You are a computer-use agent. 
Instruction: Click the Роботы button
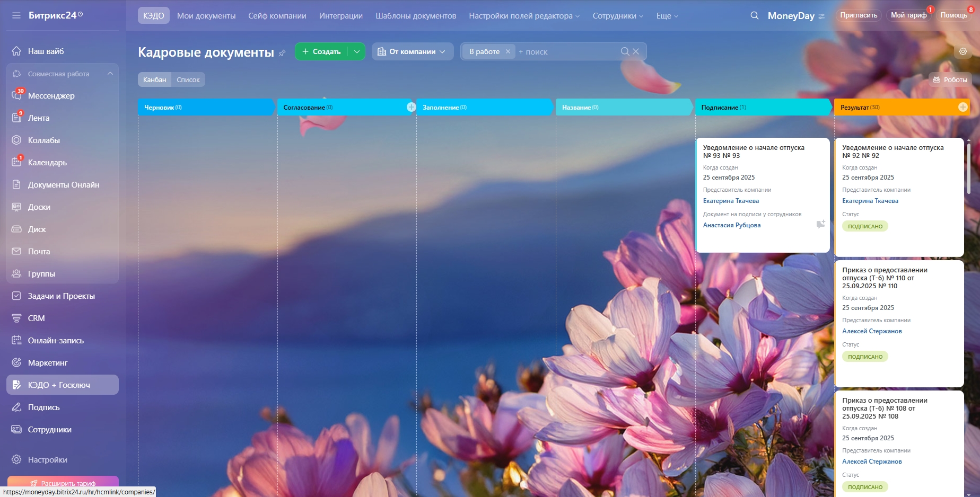pyautogui.click(x=950, y=79)
